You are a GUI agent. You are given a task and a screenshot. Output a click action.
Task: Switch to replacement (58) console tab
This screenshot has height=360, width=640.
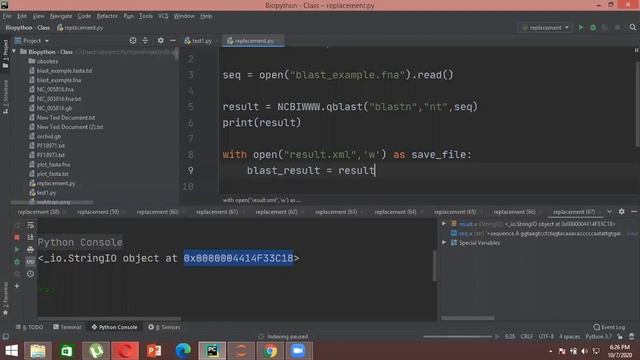(38, 212)
